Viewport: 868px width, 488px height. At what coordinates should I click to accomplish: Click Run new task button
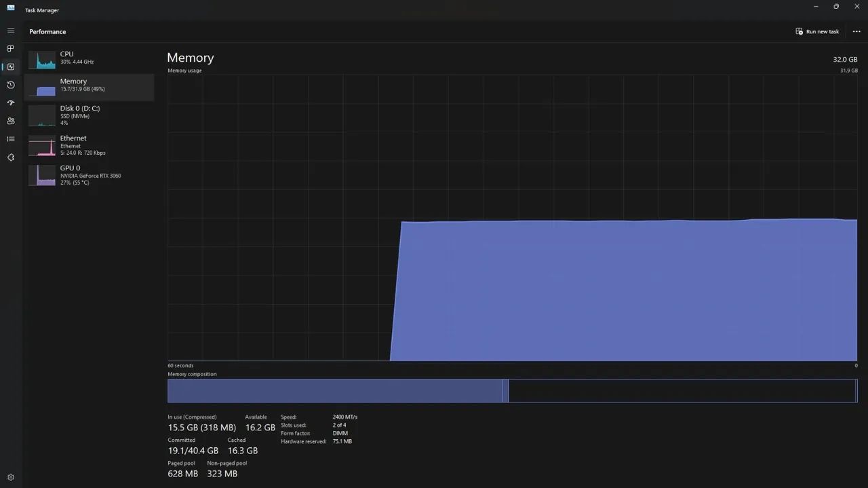point(817,31)
